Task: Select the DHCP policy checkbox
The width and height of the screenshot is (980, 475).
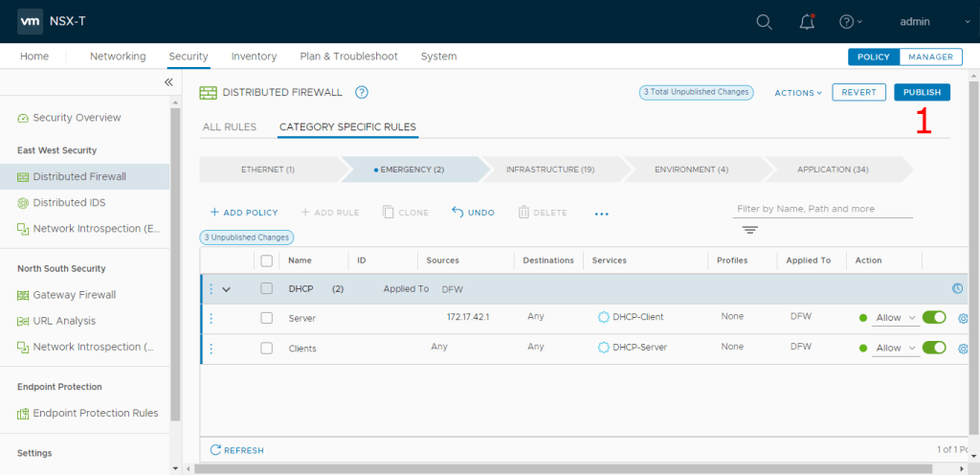Action: click(267, 288)
